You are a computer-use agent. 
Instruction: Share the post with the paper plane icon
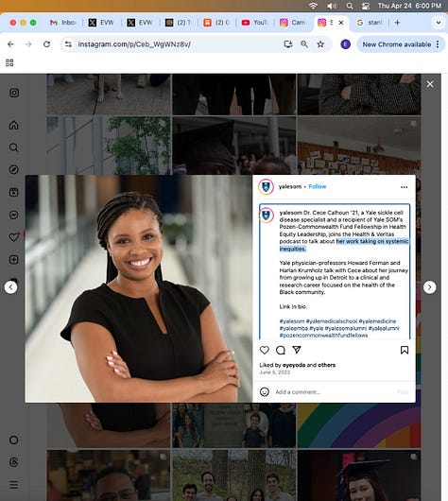tap(297, 350)
